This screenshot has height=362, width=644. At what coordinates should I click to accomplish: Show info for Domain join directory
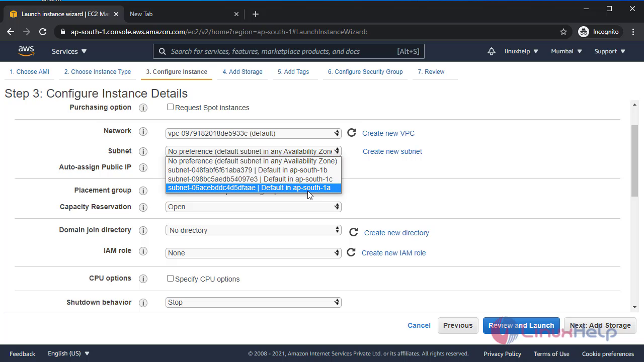(x=143, y=230)
